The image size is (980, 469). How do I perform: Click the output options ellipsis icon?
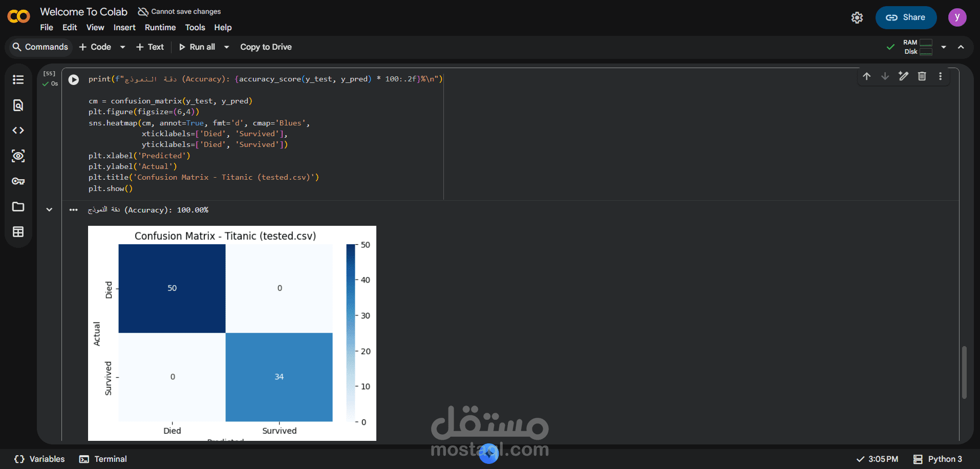coord(74,210)
